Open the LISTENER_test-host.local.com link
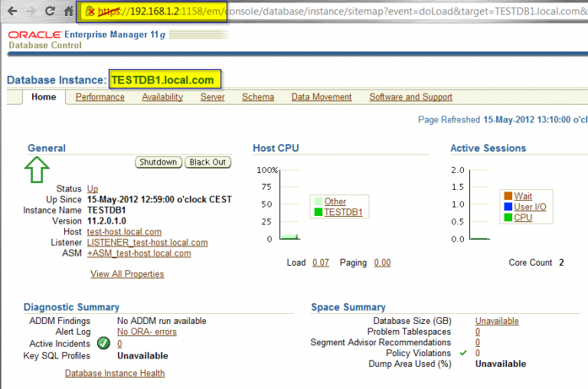 coord(147,243)
